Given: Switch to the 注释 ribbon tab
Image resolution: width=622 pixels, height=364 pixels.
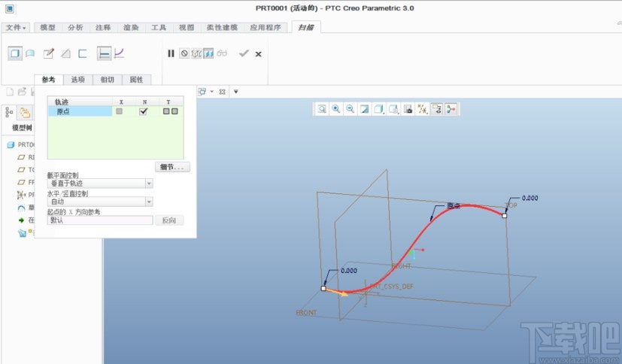Looking at the screenshot, I should [103, 27].
